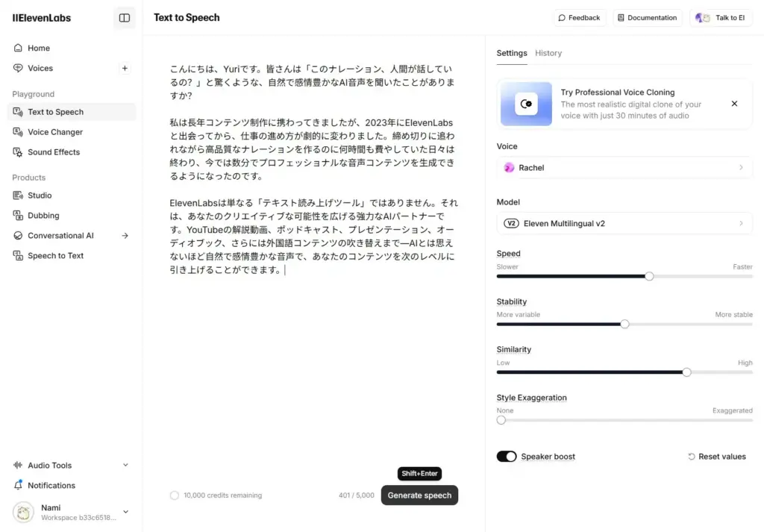
Task: Add a new voice with plus icon
Action: point(125,68)
